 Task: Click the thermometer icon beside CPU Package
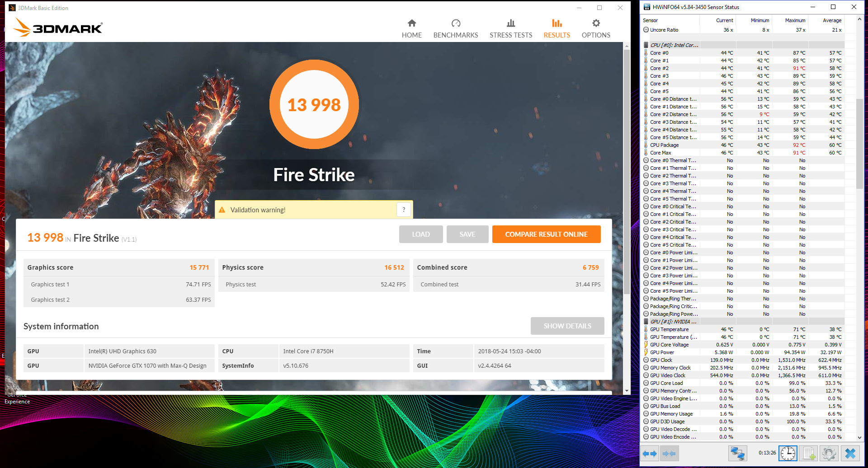click(x=646, y=145)
